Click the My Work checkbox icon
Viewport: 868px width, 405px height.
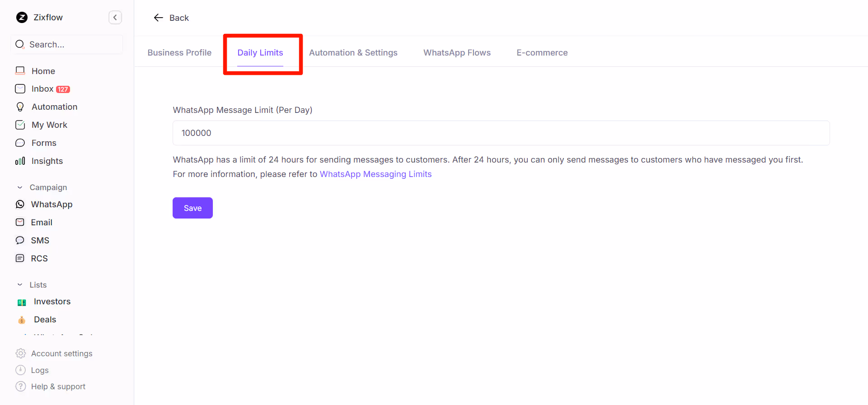click(x=20, y=125)
